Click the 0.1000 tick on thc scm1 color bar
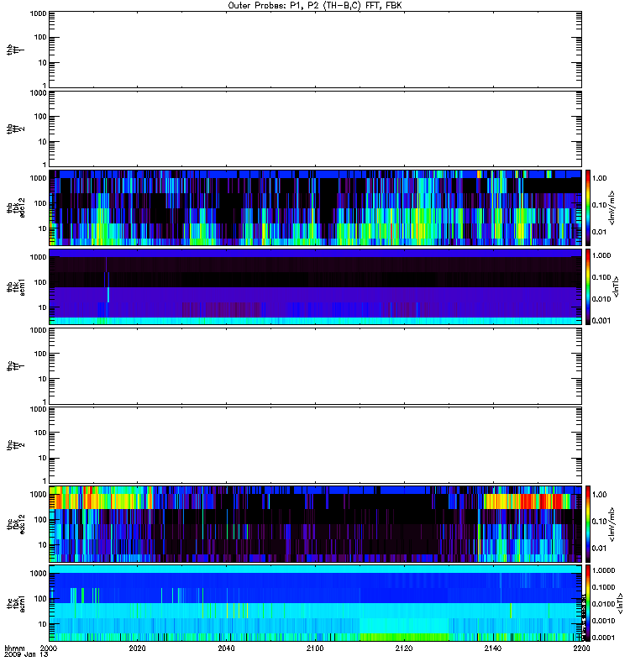 (x=603, y=587)
